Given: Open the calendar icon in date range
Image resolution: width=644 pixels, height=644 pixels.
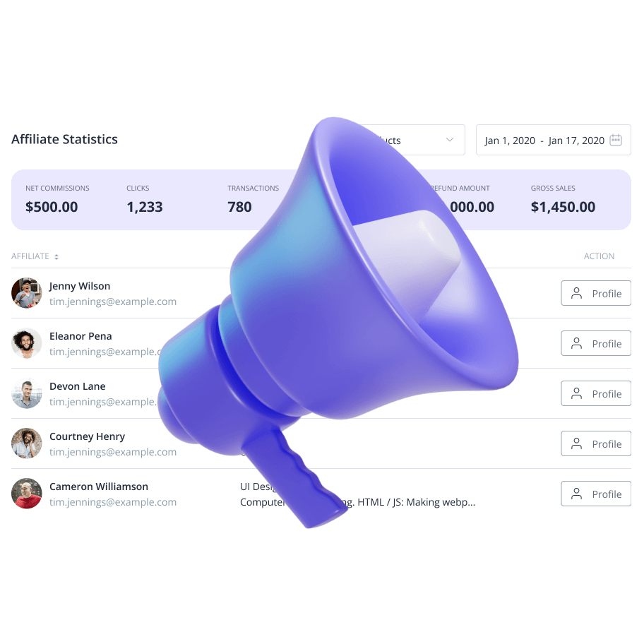Looking at the screenshot, I should (616, 140).
